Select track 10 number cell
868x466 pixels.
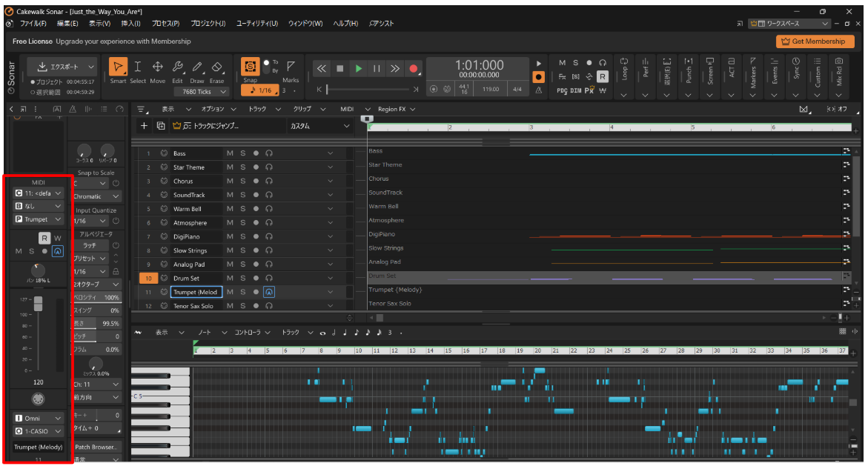(x=148, y=279)
